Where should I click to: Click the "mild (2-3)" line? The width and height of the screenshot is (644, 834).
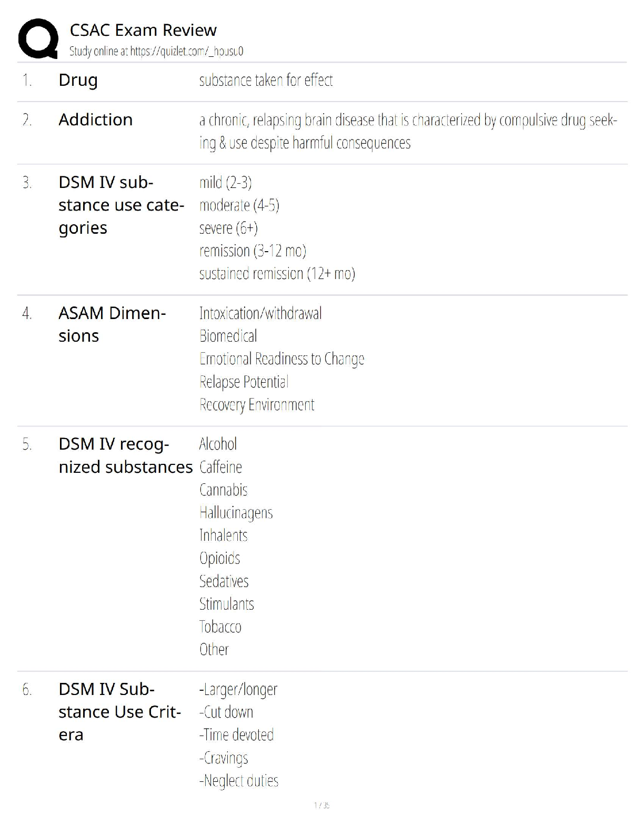pyautogui.click(x=225, y=183)
